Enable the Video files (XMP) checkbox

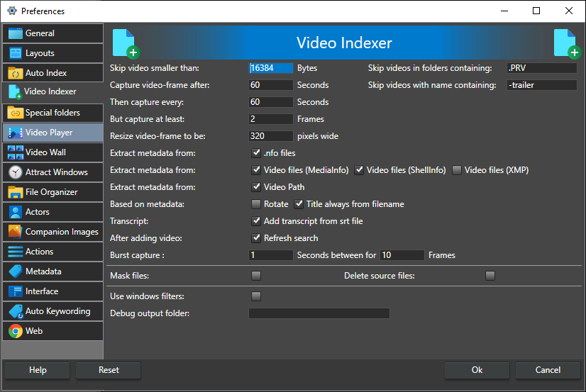coord(457,170)
